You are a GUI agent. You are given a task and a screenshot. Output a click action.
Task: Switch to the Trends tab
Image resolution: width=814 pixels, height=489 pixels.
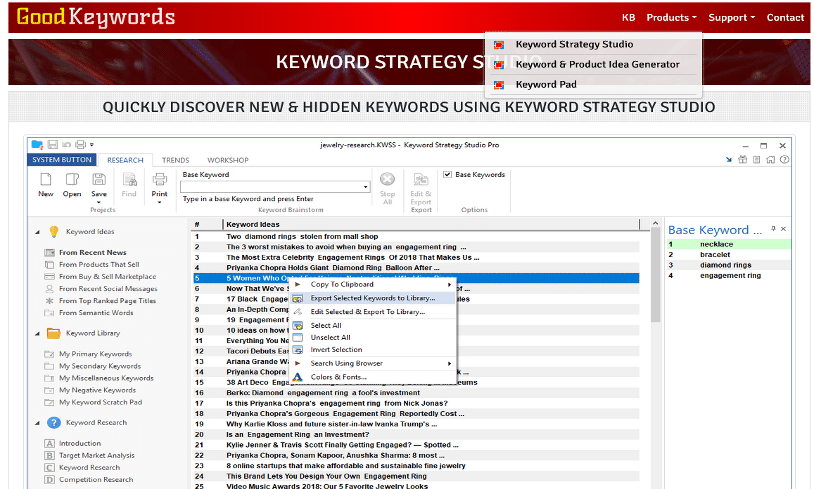pos(175,160)
